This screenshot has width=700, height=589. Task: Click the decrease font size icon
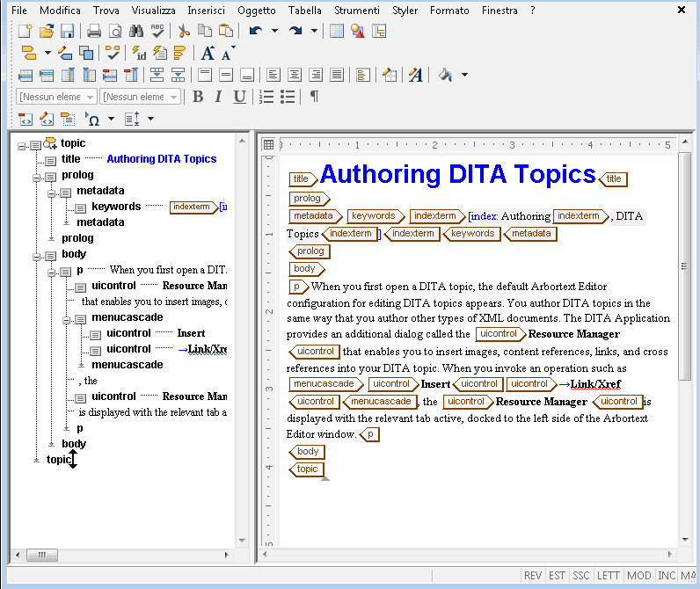(x=228, y=53)
